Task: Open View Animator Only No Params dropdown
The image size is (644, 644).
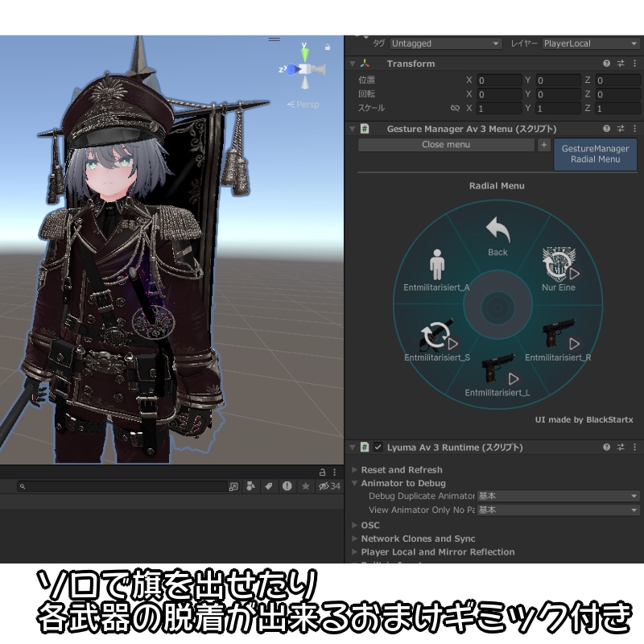Action: pyautogui.click(x=558, y=510)
